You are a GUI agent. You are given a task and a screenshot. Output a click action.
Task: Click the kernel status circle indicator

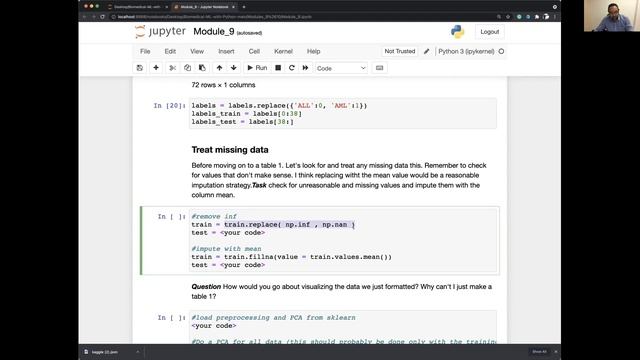[501, 51]
